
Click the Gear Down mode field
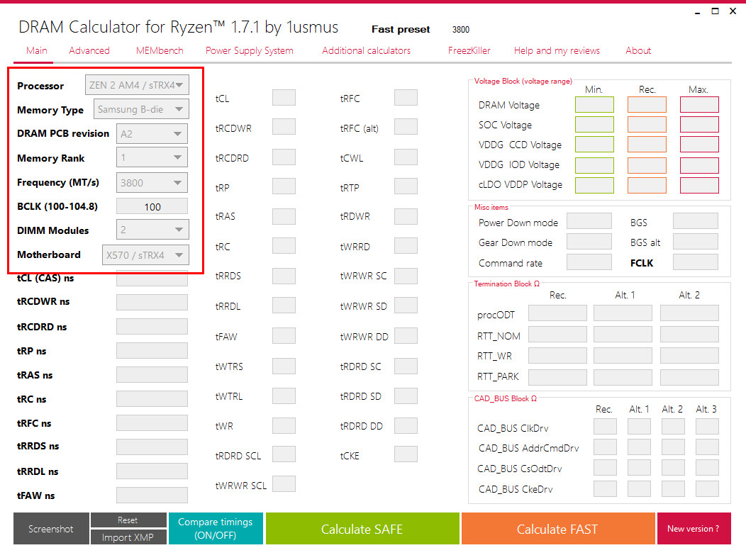pyautogui.click(x=589, y=242)
